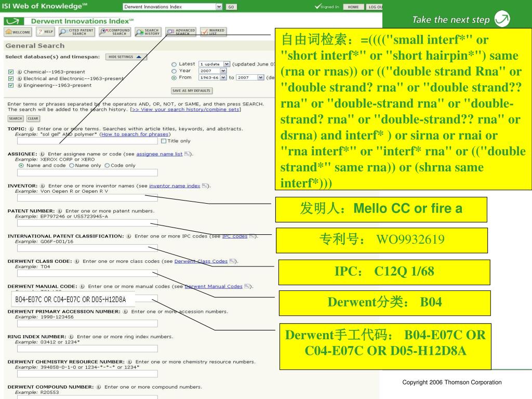This screenshot has width=532, height=399.
Task: Open info icon for Derwent Primary Accession Number
Action: click(x=125, y=312)
